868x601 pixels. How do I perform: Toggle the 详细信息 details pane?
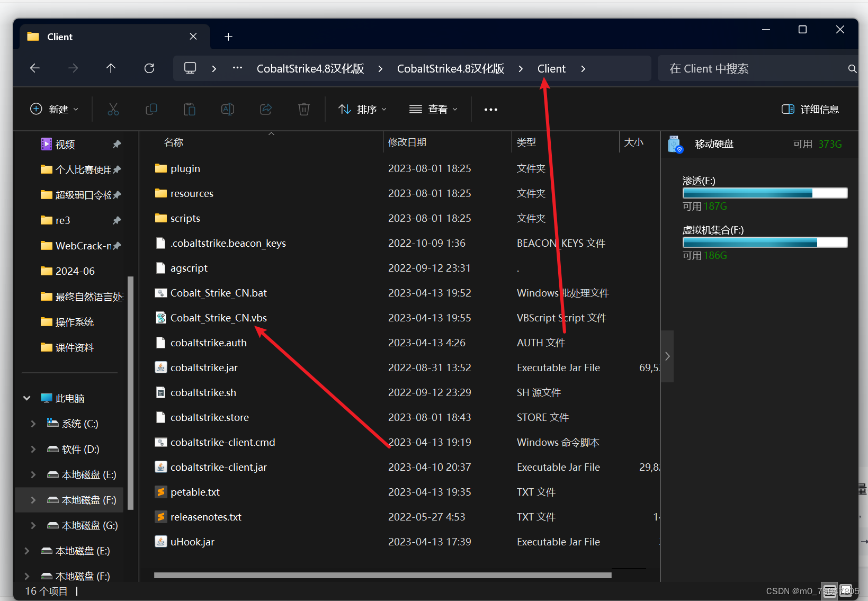tap(810, 109)
